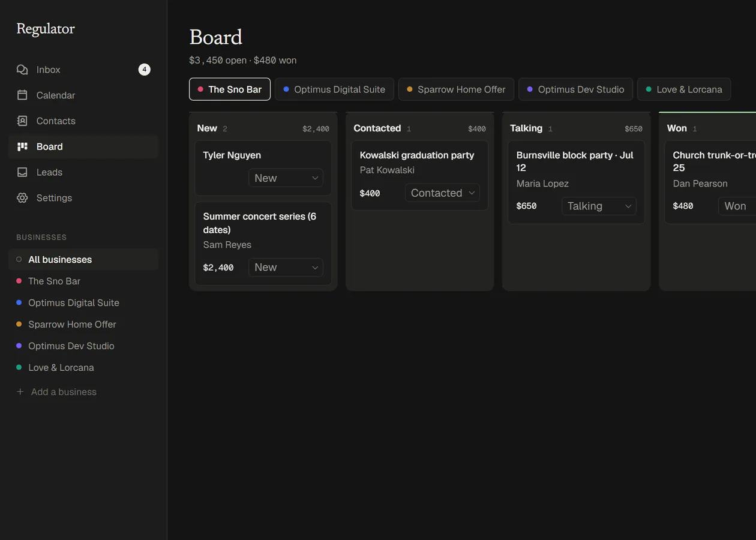The height and width of the screenshot is (540, 756).
Task: Click contact name Pat Kowalski
Action: tap(387, 170)
